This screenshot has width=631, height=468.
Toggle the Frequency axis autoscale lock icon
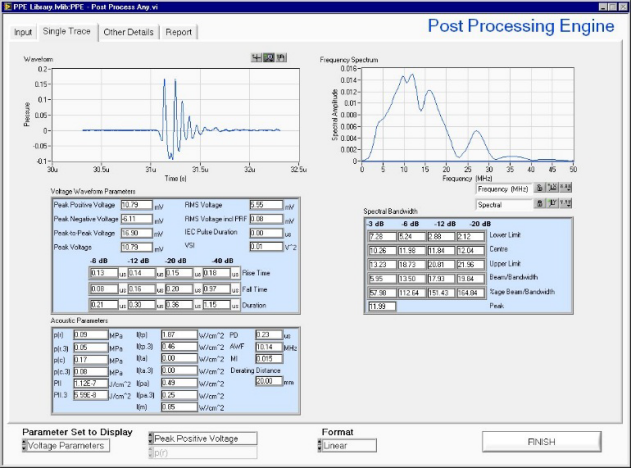click(x=540, y=188)
